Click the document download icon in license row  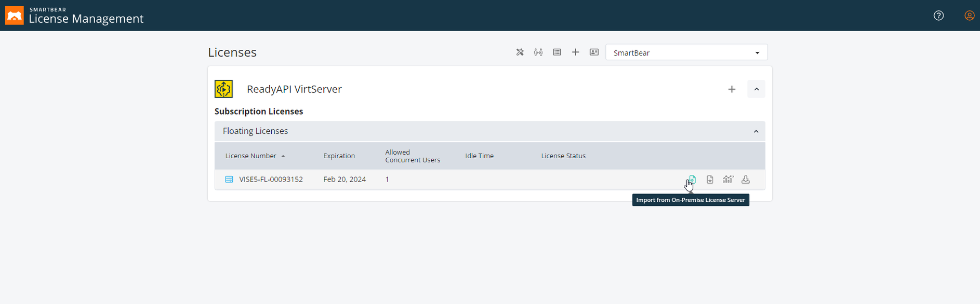(710, 179)
